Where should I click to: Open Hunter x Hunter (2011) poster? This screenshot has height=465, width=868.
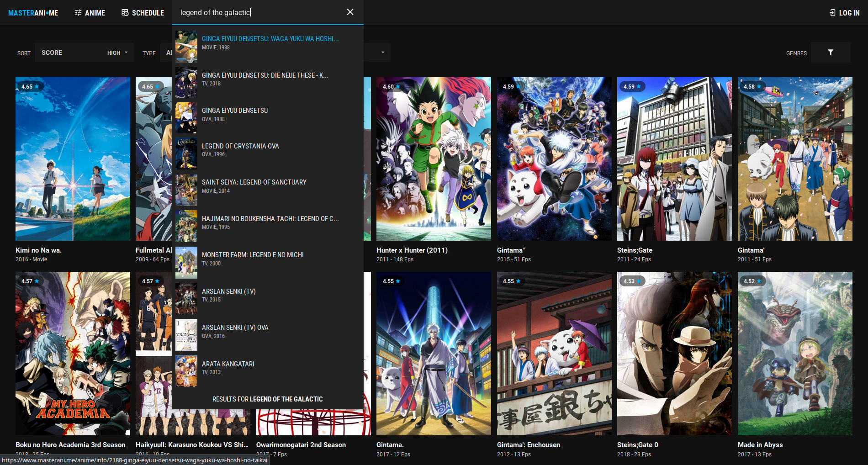coord(434,159)
